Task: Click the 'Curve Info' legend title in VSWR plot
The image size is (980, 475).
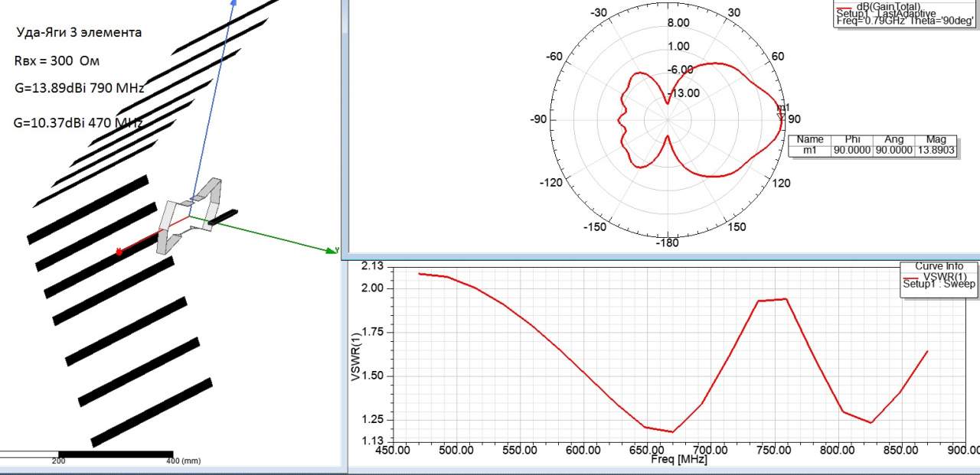Action: coord(939,267)
